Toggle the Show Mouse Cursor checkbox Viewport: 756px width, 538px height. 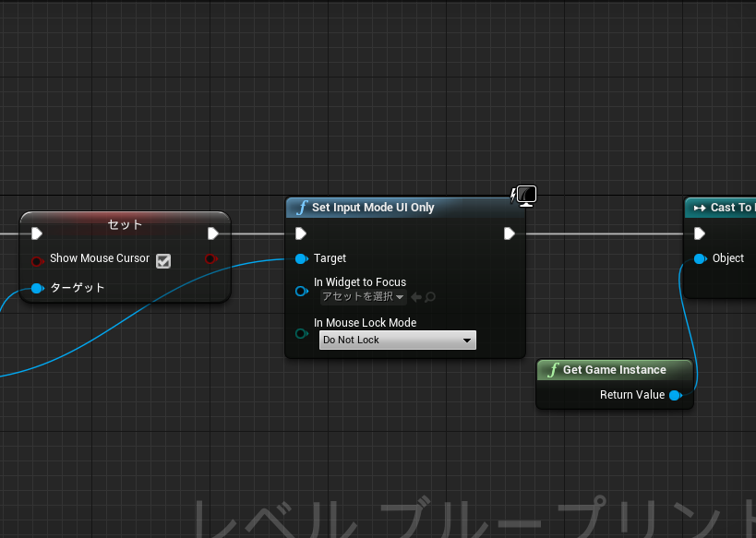pos(163,261)
